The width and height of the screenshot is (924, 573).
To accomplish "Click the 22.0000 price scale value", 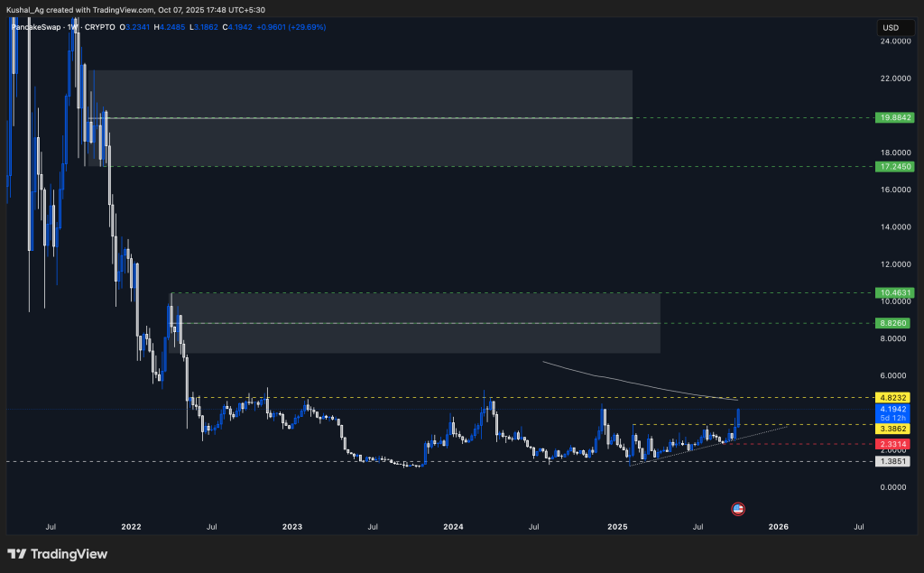I will 895,79.
